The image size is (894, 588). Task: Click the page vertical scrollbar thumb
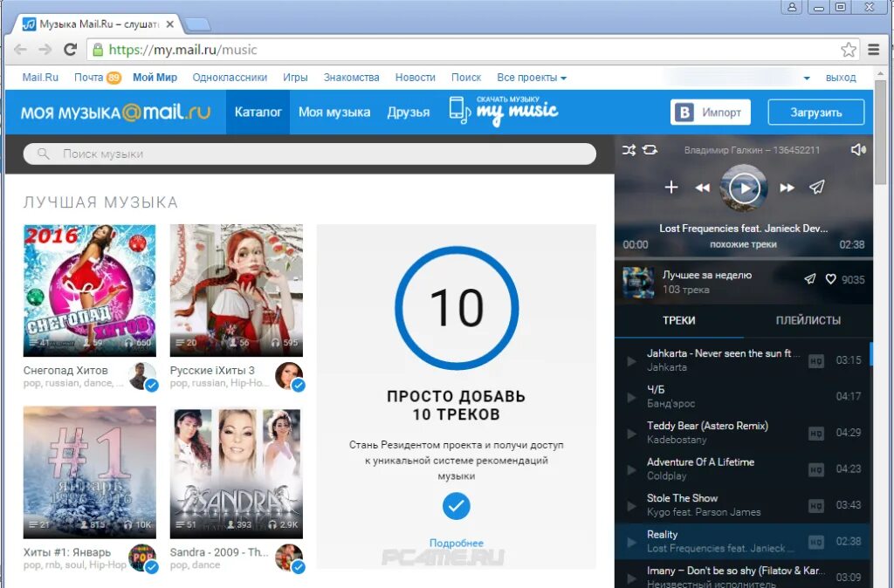tap(881, 133)
